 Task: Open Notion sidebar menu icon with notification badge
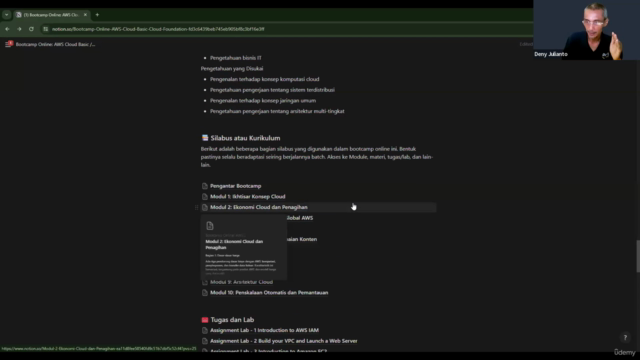(x=8, y=44)
